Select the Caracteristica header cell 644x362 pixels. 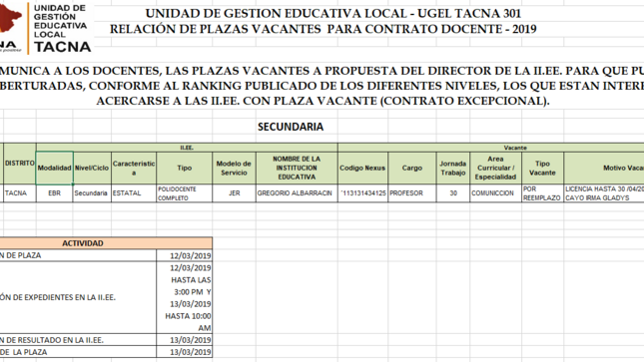coord(134,168)
